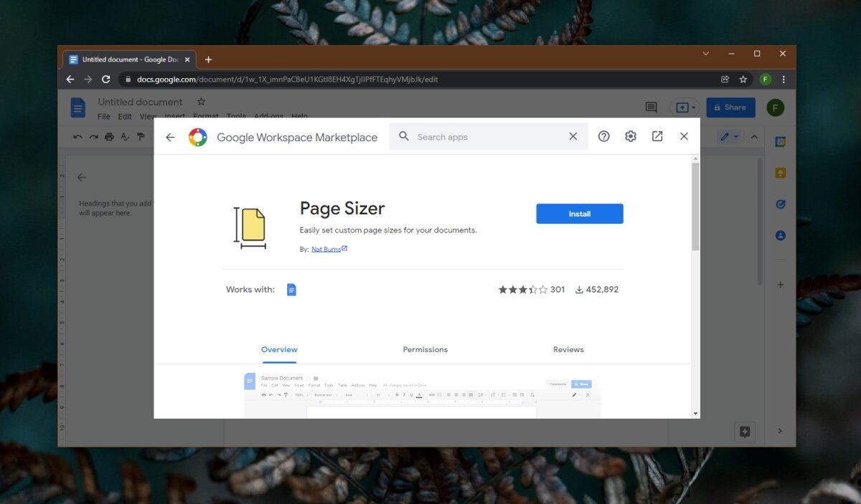861x504 pixels.
Task: Click the Marketplace help icon
Action: tap(603, 136)
